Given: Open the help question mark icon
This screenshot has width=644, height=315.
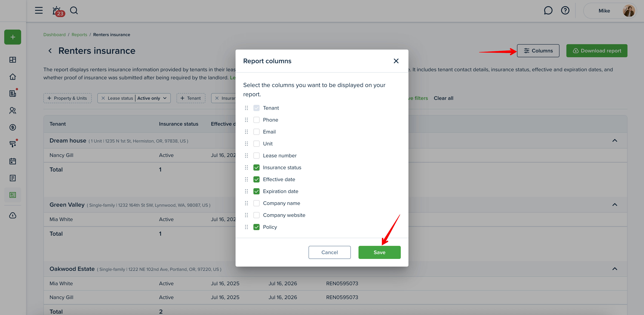Looking at the screenshot, I should pyautogui.click(x=565, y=11).
